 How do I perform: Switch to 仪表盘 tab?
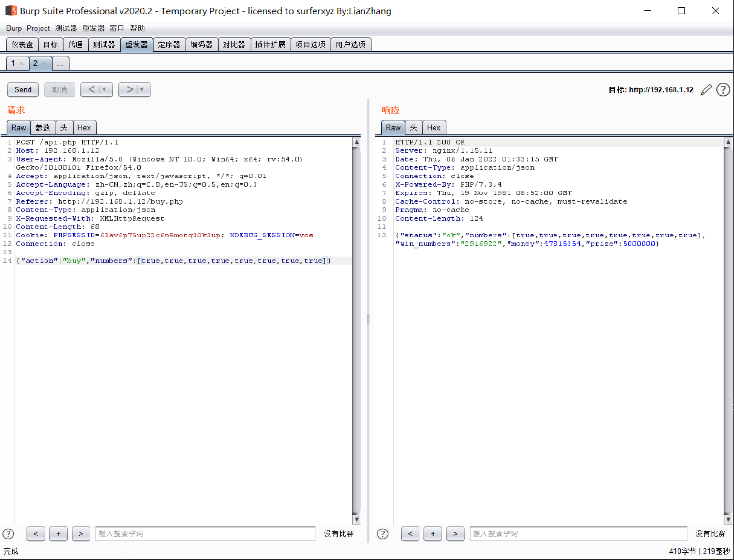tap(22, 44)
